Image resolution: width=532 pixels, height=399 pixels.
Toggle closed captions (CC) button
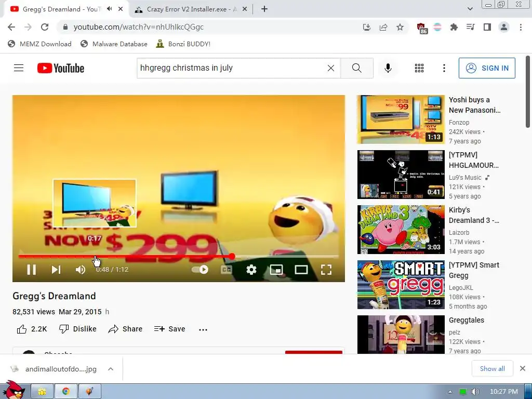[x=227, y=270]
